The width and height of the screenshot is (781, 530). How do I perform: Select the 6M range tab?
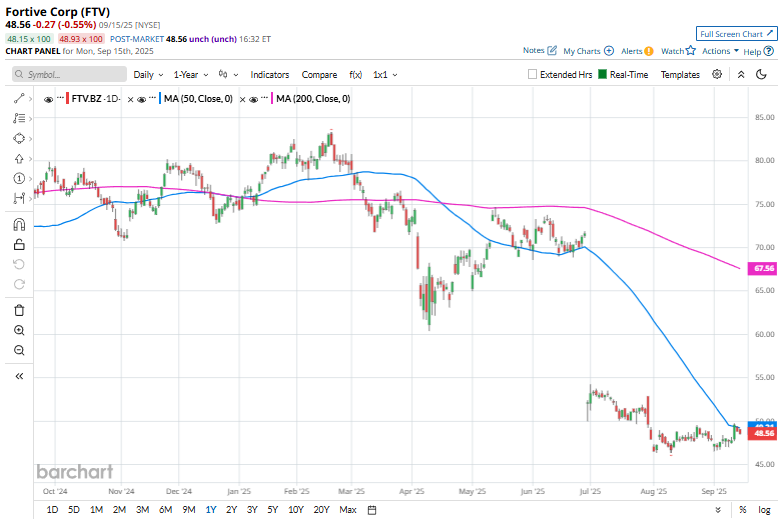coord(165,510)
